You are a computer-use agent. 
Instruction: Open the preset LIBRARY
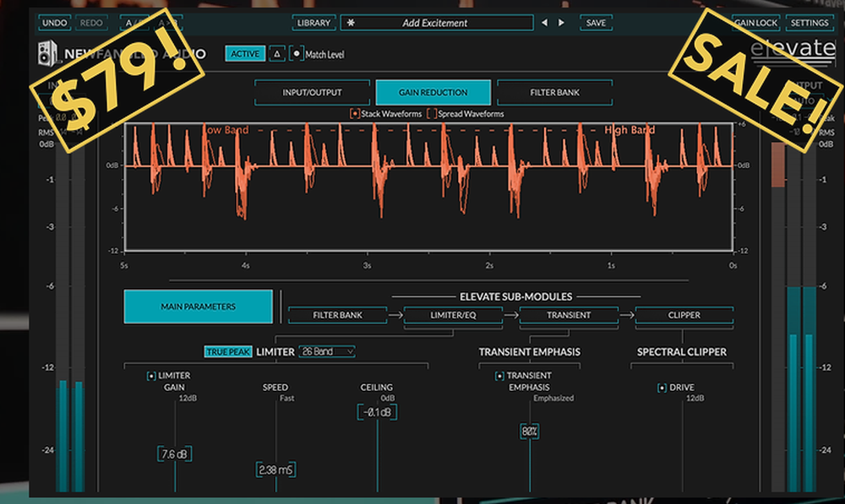(x=313, y=23)
